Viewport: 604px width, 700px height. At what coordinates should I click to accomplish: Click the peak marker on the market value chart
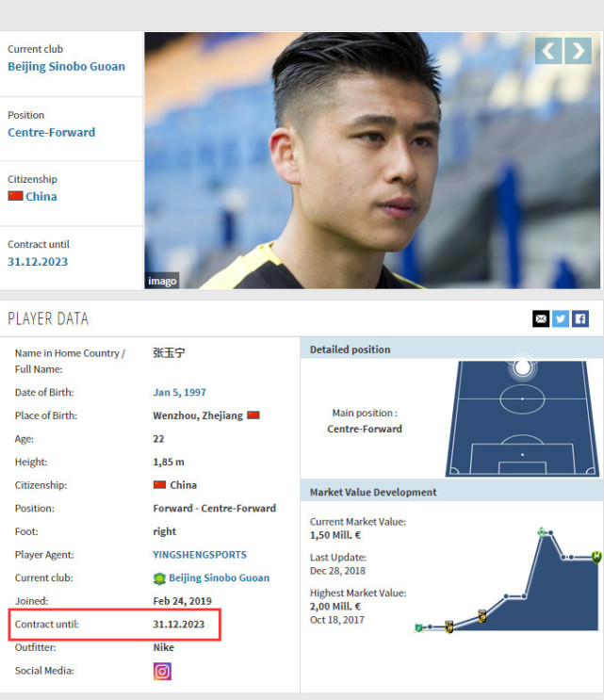542,532
